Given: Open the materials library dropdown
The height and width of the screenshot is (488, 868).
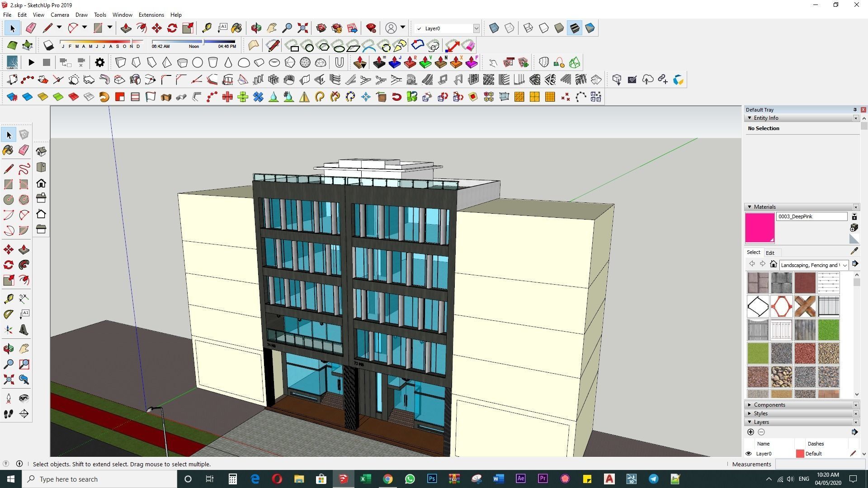Looking at the screenshot, I should tap(845, 265).
